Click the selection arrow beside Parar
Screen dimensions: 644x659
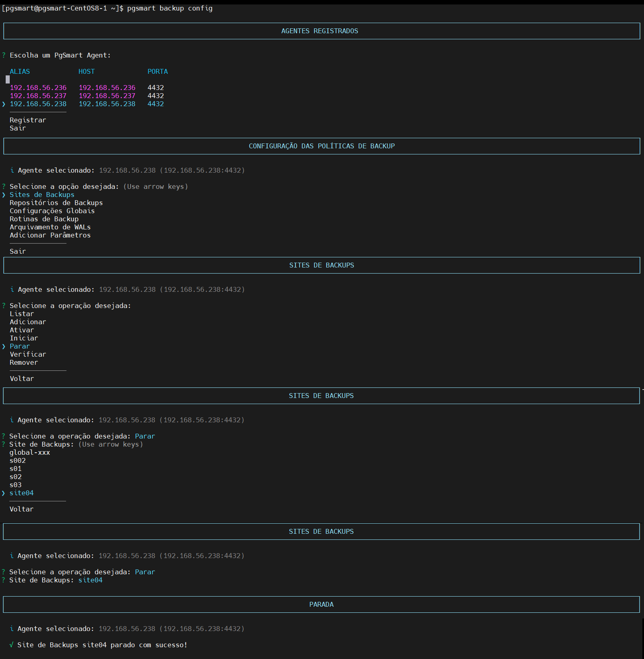pyautogui.click(x=4, y=346)
